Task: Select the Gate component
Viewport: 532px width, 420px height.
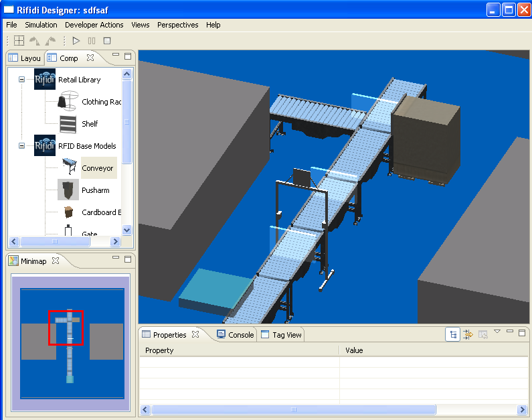Action: [x=90, y=233]
